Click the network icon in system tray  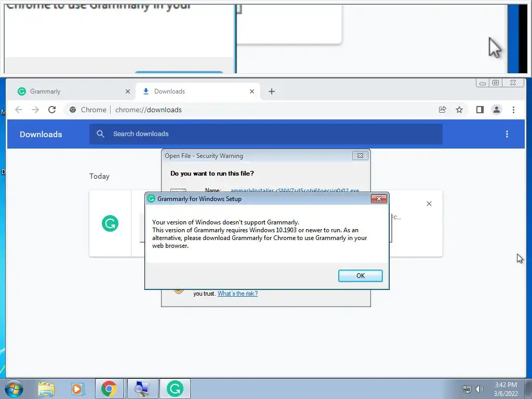click(467, 389)
